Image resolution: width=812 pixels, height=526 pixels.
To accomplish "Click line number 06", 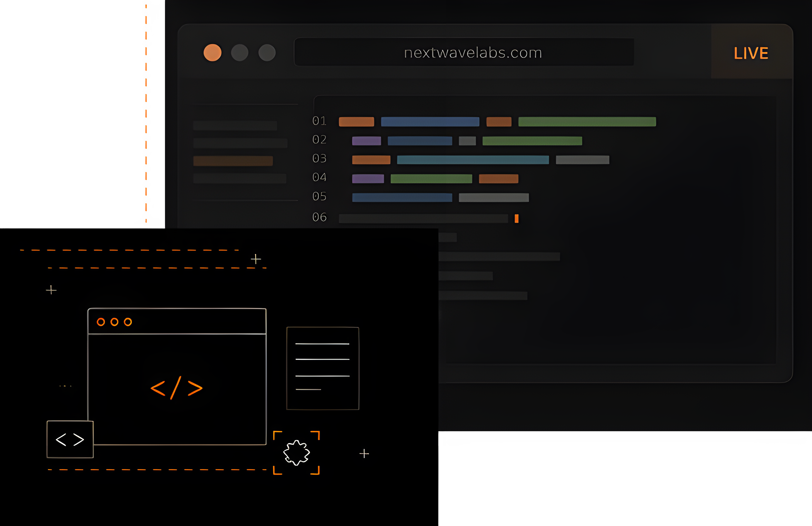I will tap(319, 217).
